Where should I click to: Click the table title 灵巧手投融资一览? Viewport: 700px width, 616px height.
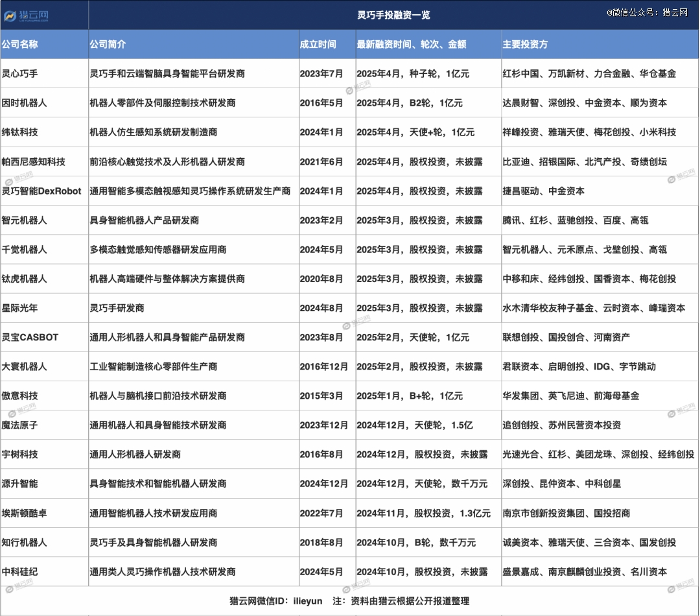coord(393,15)
